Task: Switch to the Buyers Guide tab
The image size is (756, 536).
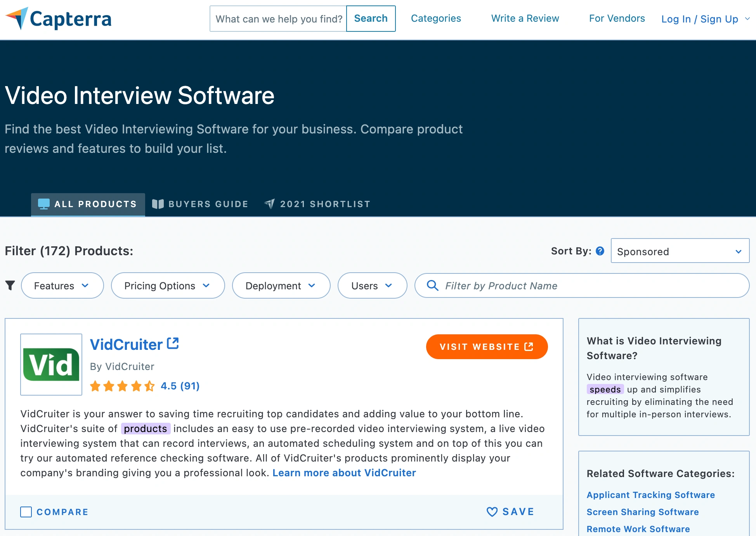Action: [x=200, y=204]
